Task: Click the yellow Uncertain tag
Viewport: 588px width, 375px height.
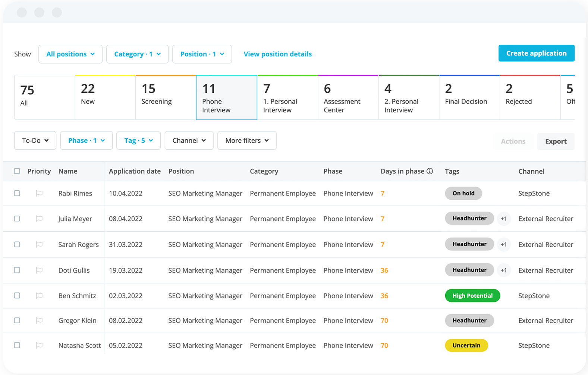Action: click(466, 345)
